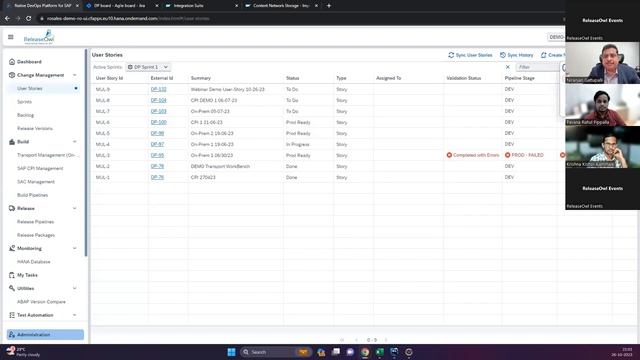Click the Sync User Stories button
This screenshot has width=640, height=360.
click(470, 55)
